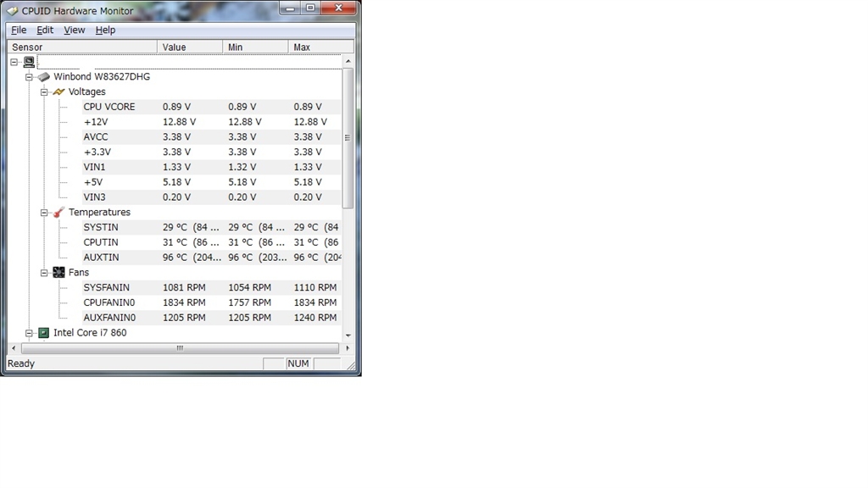
Task: Click the Max column header
Action: click(321, 47)
